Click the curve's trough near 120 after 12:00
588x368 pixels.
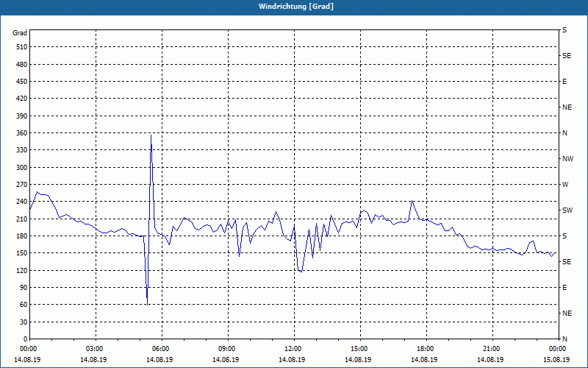[x=301, y=272]
